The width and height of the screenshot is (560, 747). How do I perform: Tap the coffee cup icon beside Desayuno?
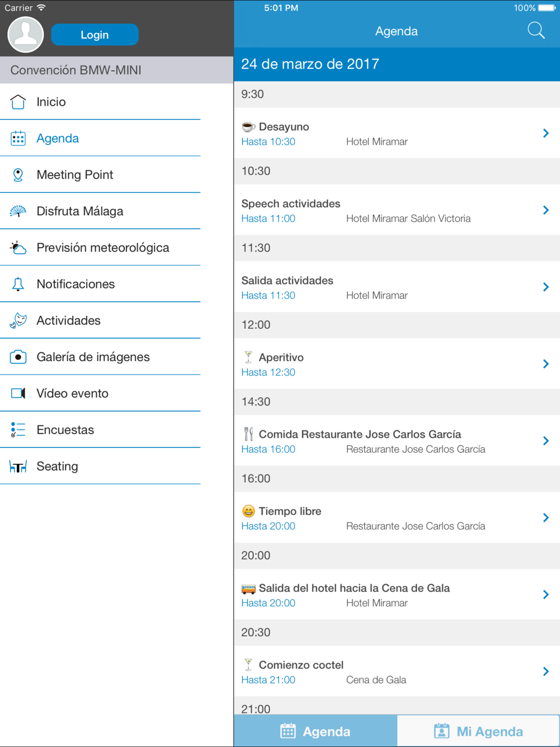(x=248, y=127)
